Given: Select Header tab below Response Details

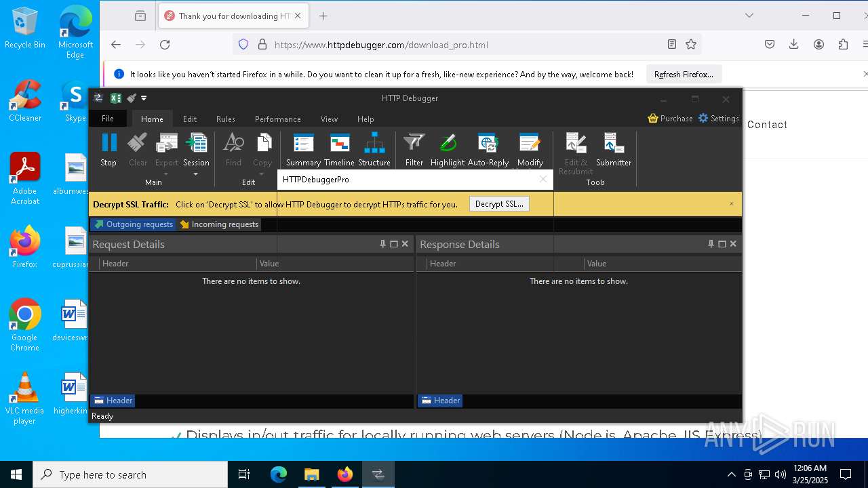Looking at the screenshot, I should 441,401.
